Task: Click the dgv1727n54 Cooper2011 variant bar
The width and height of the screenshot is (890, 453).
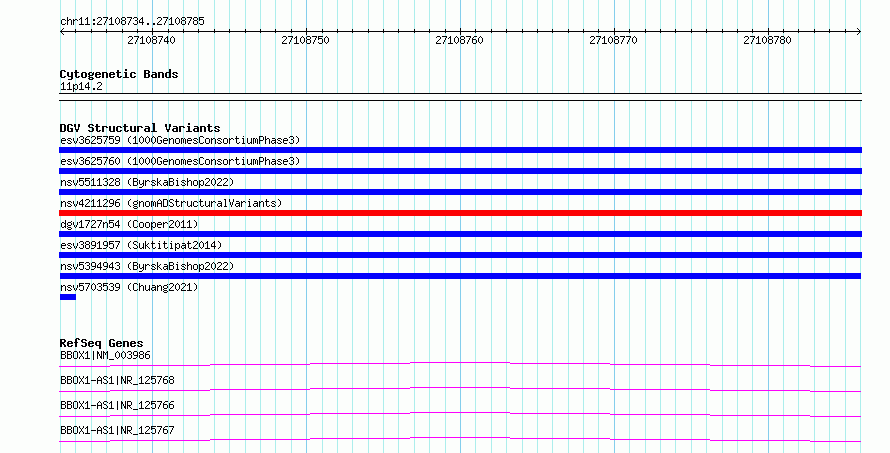Action: pos(460,234)
